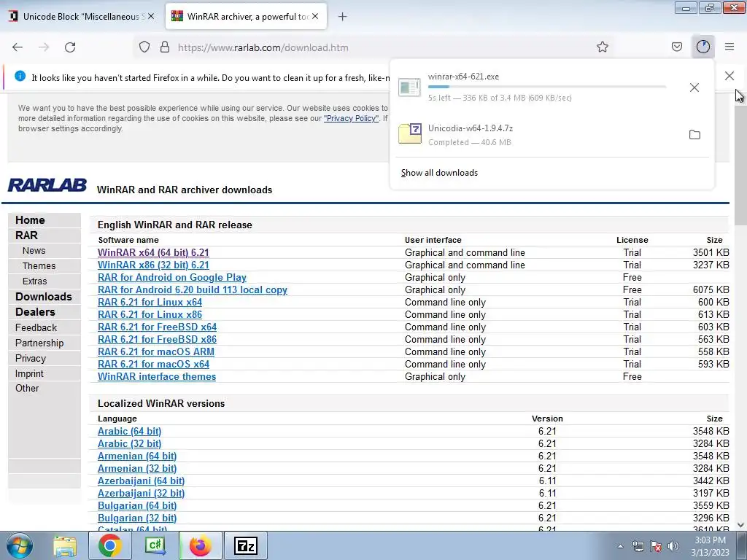Viewport: 747px width, 560px height.
Task: Download Arabic (64 bit) WinRAR
Action: pos(130,431)
